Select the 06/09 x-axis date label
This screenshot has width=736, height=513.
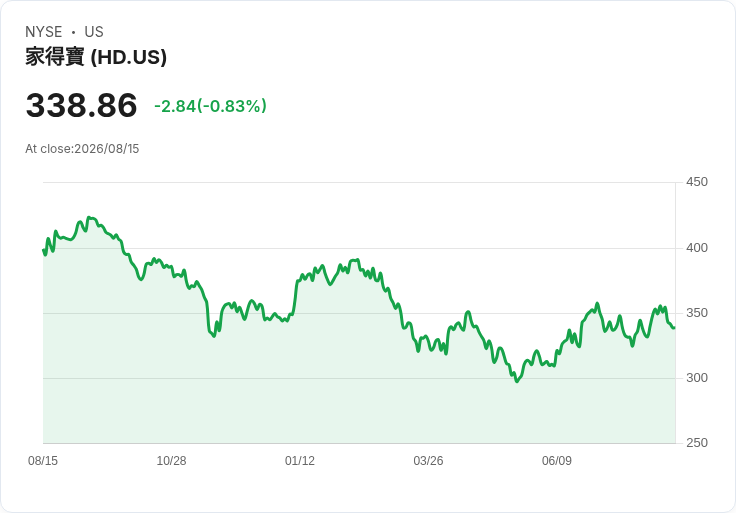coord(557,461)
